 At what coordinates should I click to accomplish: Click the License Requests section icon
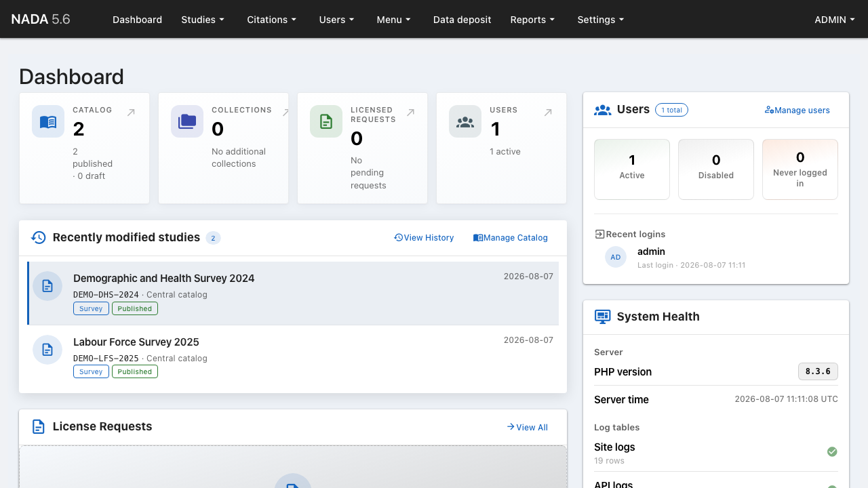[39, 426]
